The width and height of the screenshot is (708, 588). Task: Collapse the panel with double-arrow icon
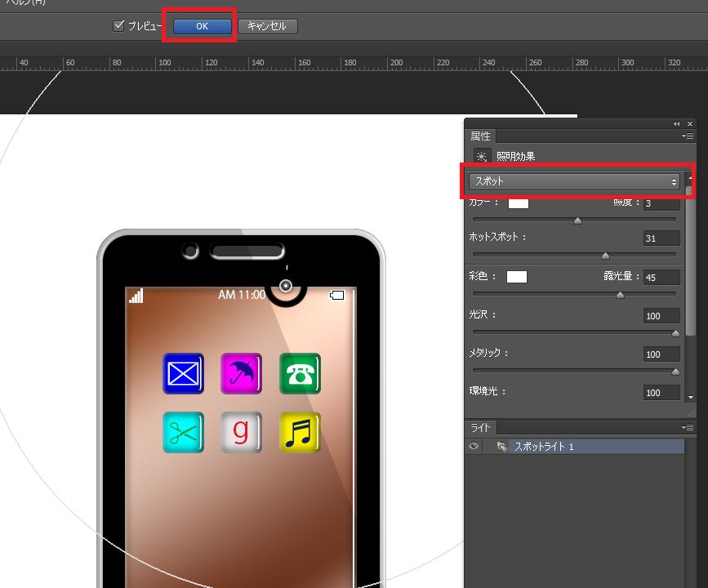677,123
